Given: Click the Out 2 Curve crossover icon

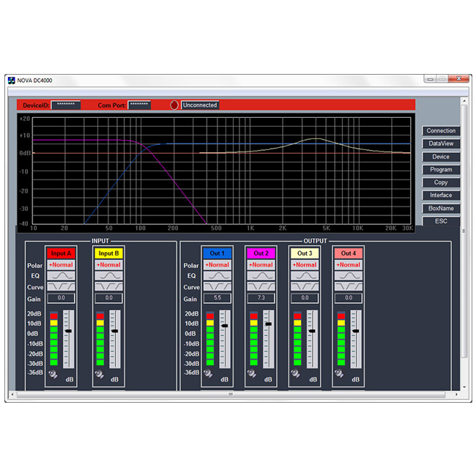Looking at the screenshot, I should click(261, 287).
